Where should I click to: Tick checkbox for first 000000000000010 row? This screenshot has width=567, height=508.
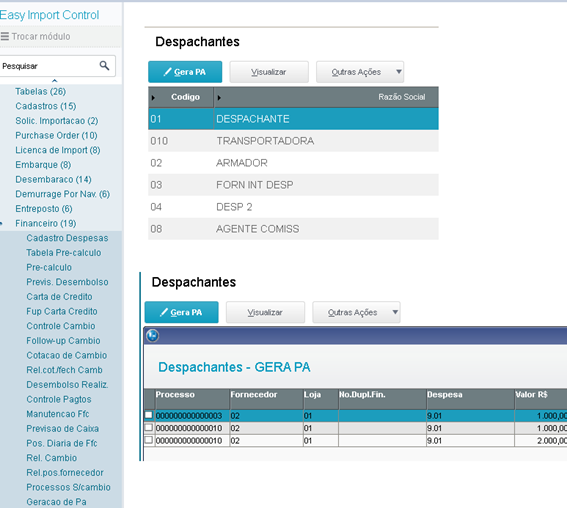click(x=149, y=428)
